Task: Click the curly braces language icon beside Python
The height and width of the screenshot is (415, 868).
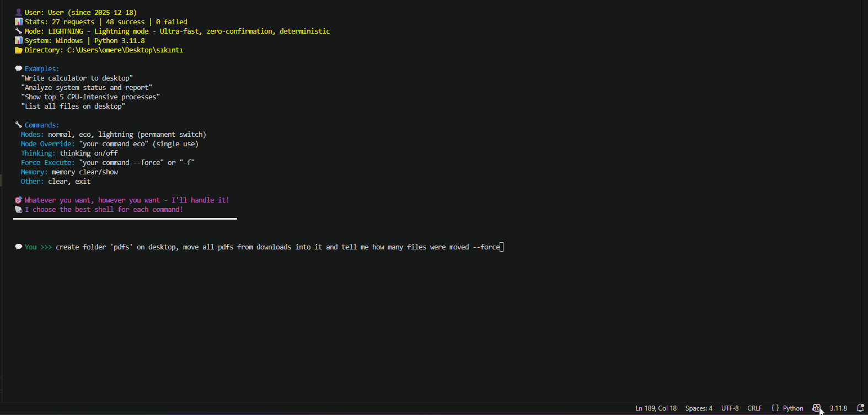Action: pos(775,408)
